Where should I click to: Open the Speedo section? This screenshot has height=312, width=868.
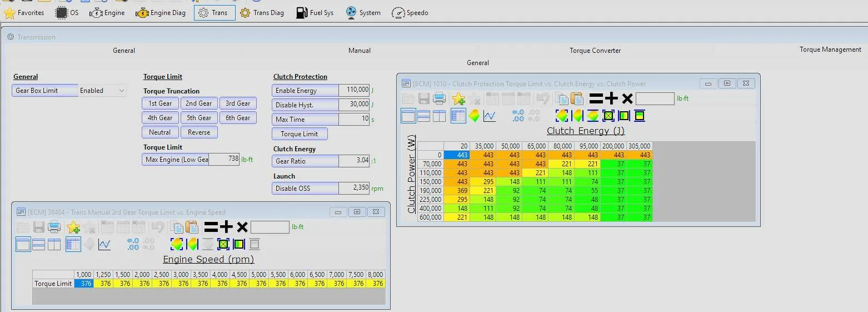[410, 13]
